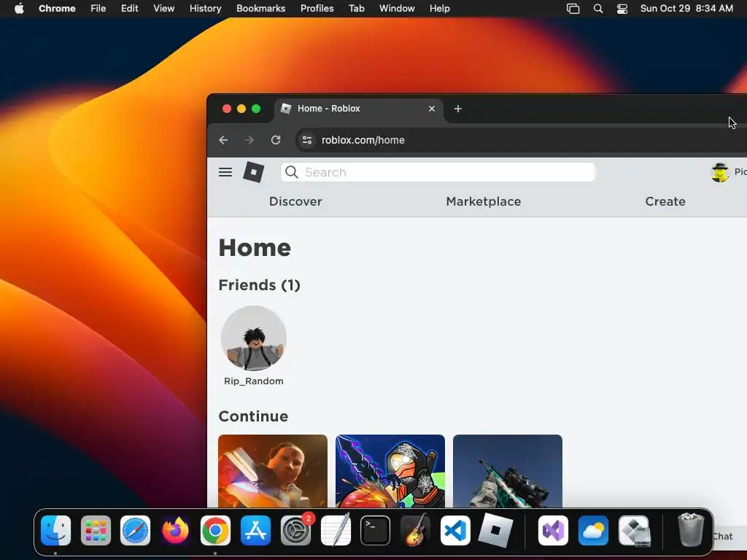747x560 pixels.
Task: Click the magnifier icon in the Roblox search bar
Action: pyautogui.click(x=292, y=172)
